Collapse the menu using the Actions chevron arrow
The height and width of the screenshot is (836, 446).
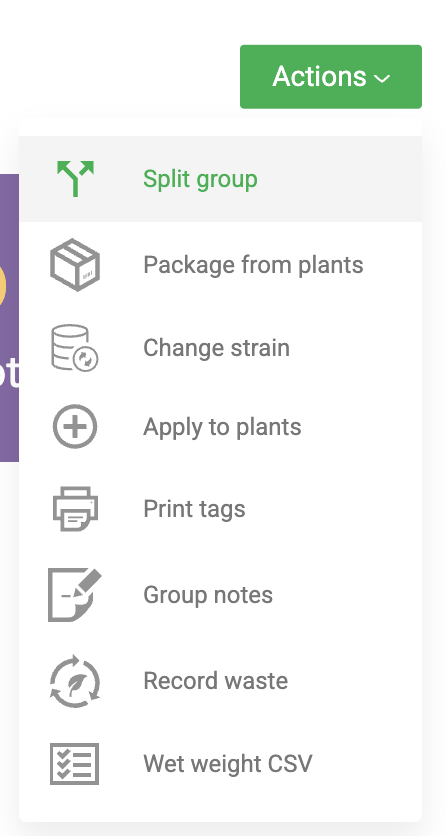(382, 79)
